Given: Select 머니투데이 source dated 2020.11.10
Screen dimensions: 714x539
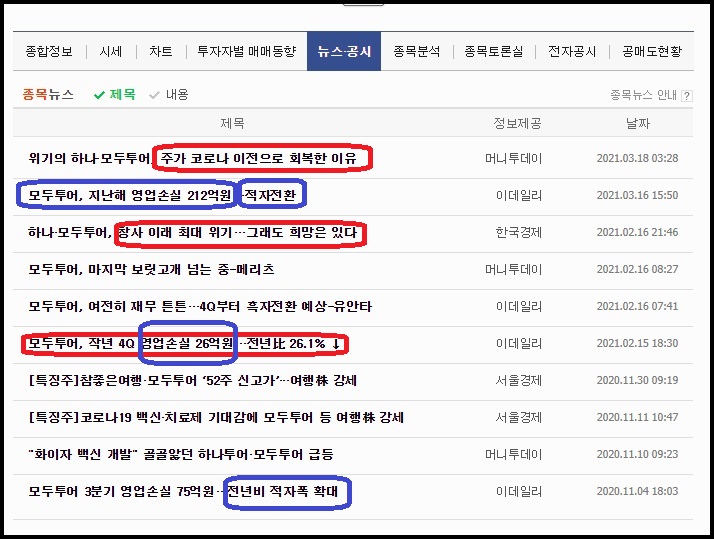Looking at the screenshot, I should pos(514,454).
